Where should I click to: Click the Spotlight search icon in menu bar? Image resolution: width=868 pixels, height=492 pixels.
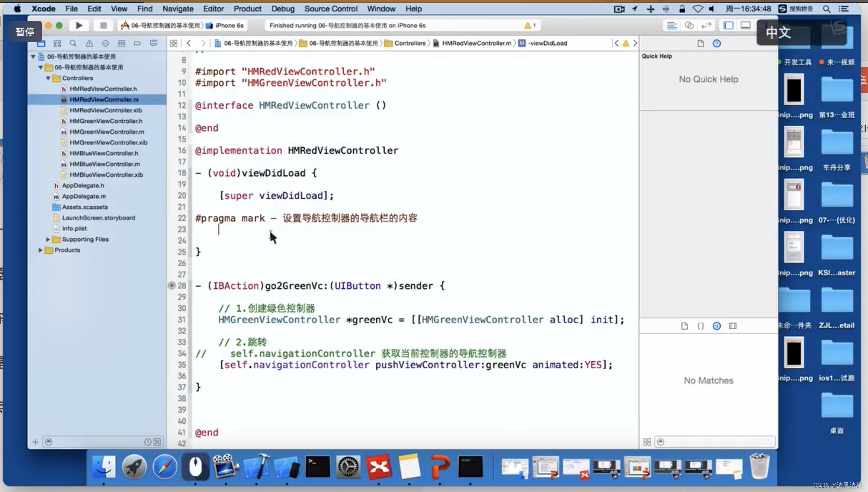[827, 9]
